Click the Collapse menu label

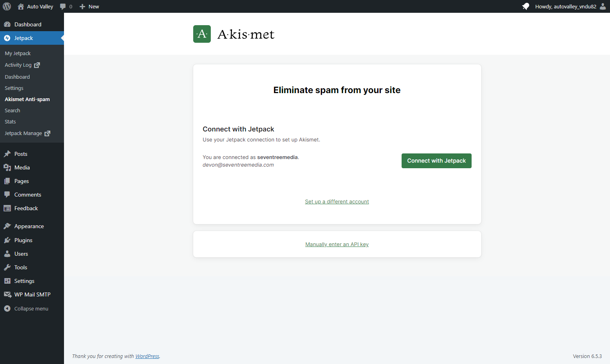[x=31, y=308]
